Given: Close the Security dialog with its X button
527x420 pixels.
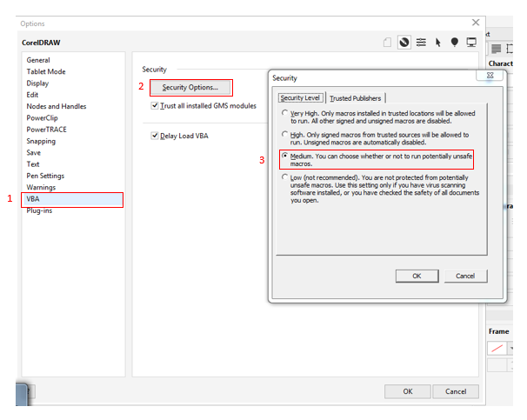Looking at the screenshot, I should (490, 76).
